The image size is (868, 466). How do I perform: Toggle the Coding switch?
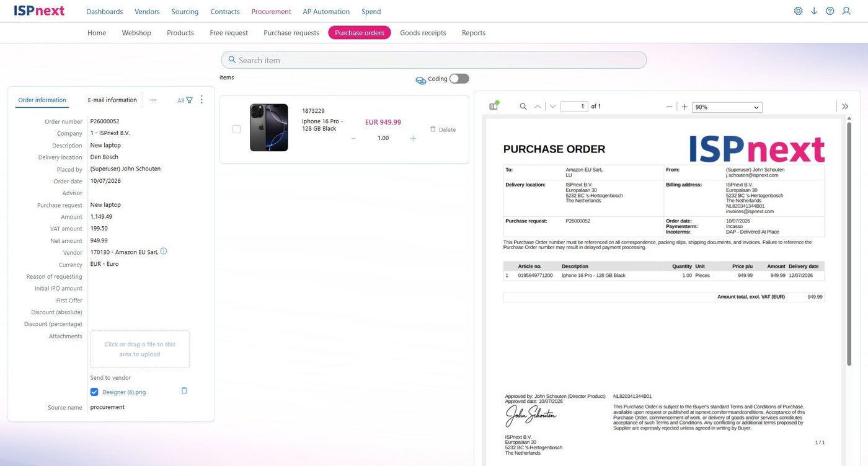[x=459, y=79]
